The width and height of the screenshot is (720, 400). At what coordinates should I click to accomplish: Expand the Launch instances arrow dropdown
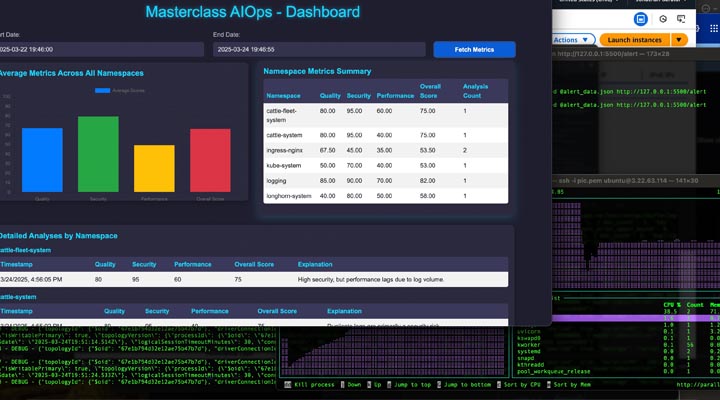click(x=679, y=40)
